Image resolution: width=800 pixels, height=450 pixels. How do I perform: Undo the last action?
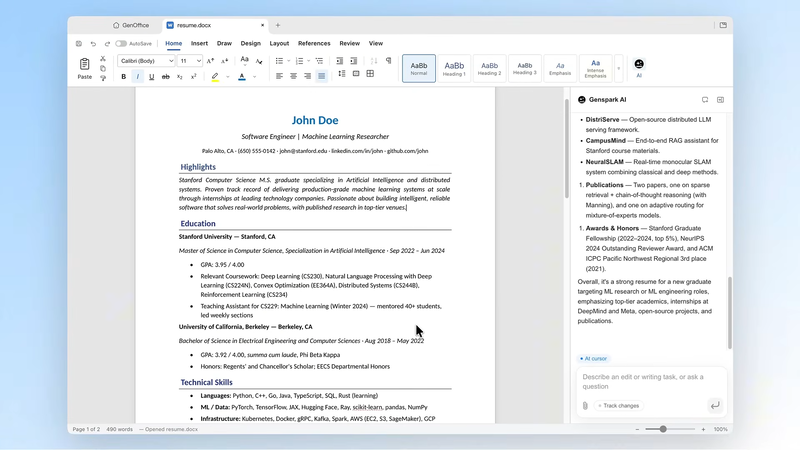coord(93,44)
